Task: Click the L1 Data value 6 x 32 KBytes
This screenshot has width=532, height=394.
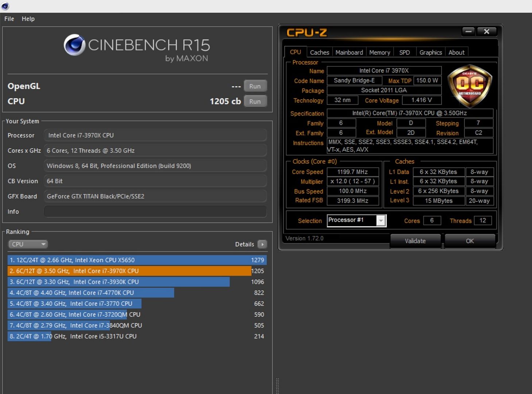Action: click(x=439, y=172)
